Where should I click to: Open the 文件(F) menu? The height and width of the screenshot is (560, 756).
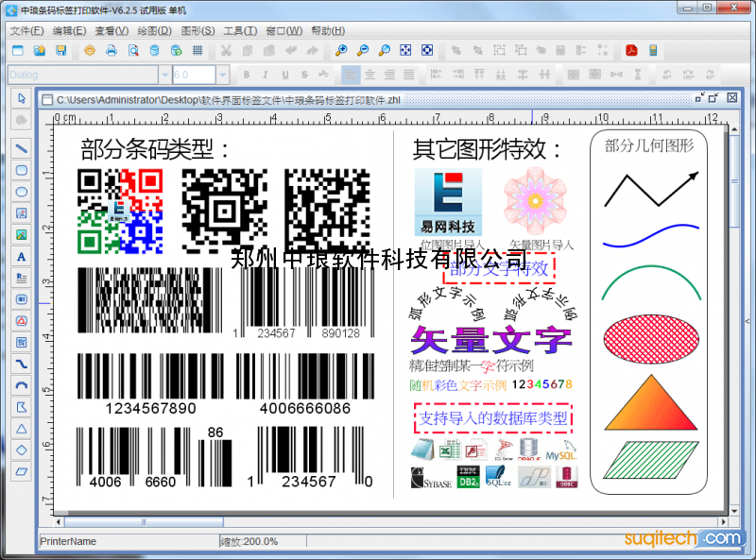[x=27, y=31]
